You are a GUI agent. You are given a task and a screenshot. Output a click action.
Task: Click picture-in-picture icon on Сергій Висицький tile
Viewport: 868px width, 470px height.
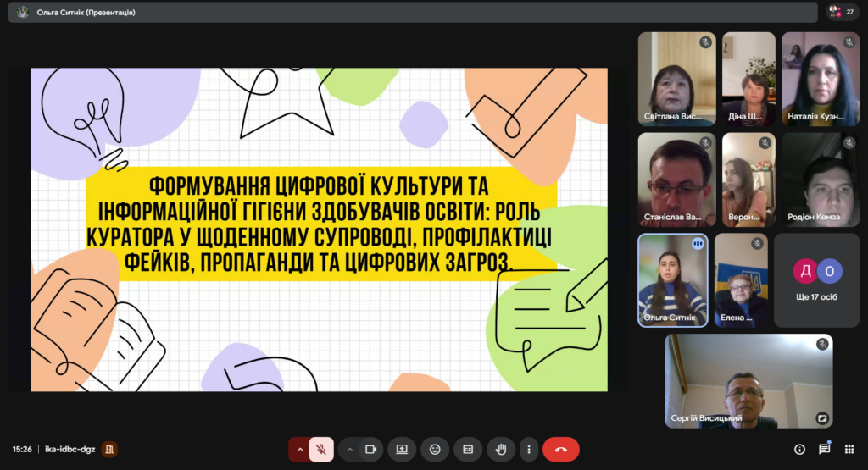[821, 417]
